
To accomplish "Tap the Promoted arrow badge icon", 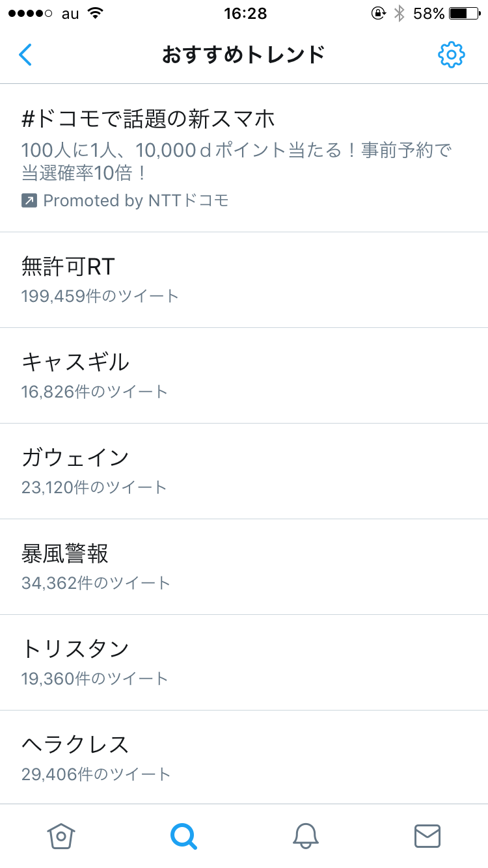I will pyautogui.click(x=29, y=201).
